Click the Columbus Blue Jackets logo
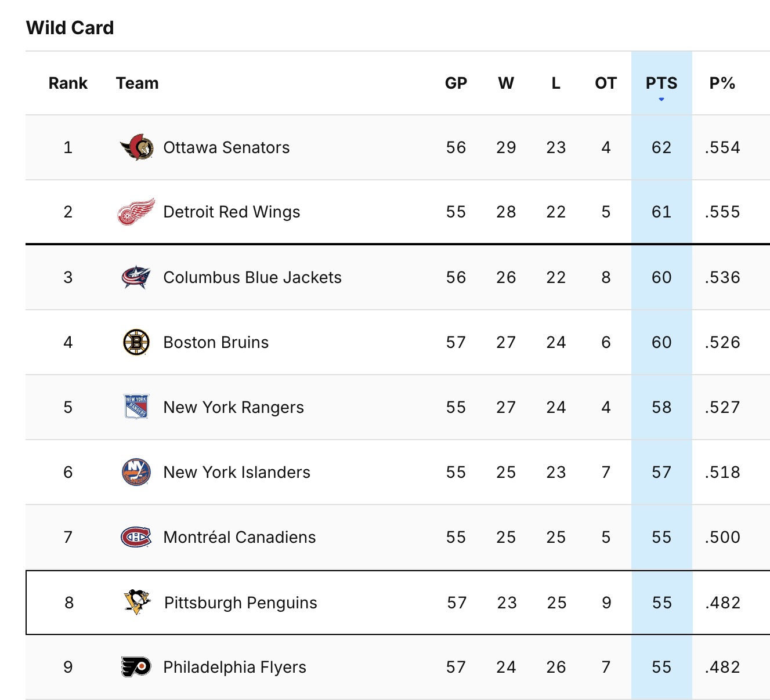The height and width of the screenshot is (700, 770). (136, 277)
